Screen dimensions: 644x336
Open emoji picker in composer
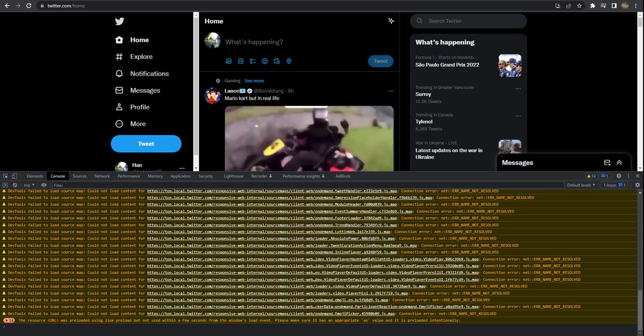click(265, 61)
